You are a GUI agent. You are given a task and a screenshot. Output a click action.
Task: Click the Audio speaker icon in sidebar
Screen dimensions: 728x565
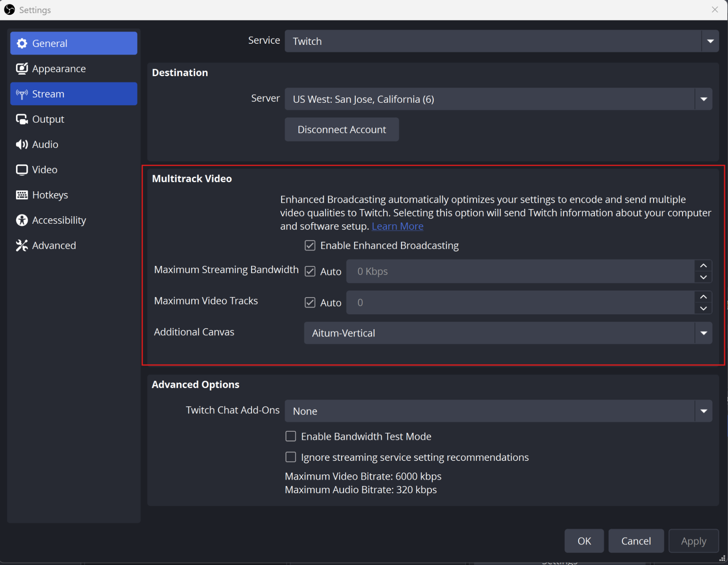pos(22,144)
